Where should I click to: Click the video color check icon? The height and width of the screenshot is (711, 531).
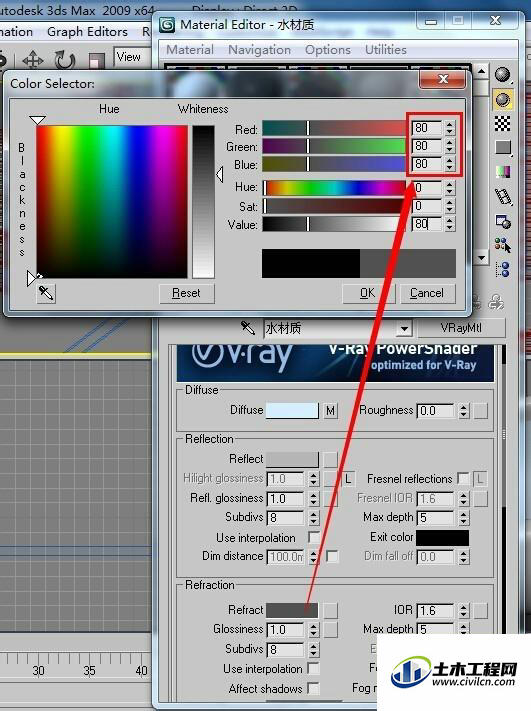[x=502, y=172]
